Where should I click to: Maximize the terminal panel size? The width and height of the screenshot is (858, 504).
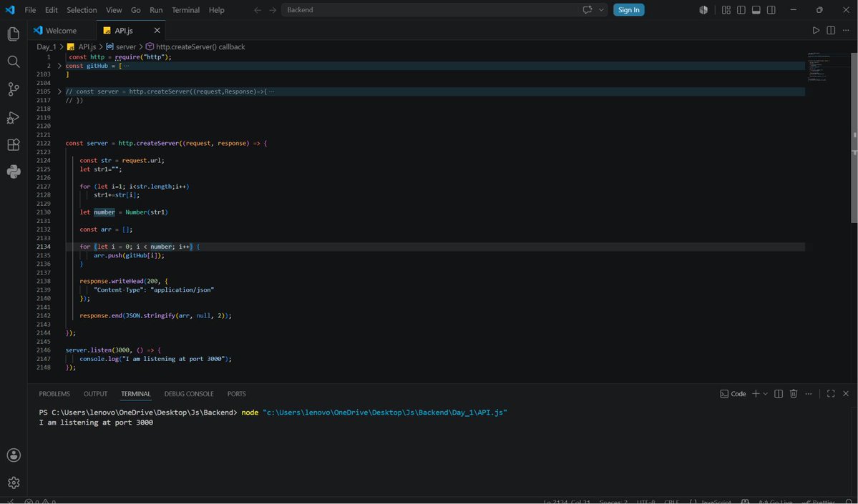(831, 394)
